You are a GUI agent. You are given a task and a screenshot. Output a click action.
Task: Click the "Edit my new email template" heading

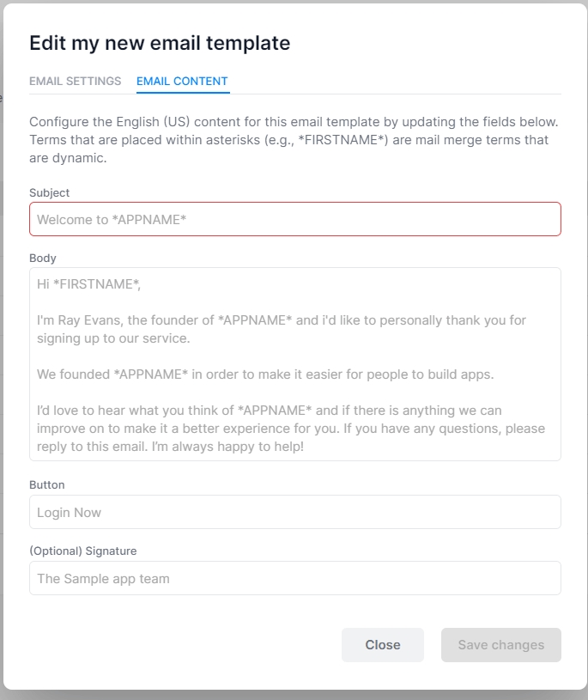point(160,43)
